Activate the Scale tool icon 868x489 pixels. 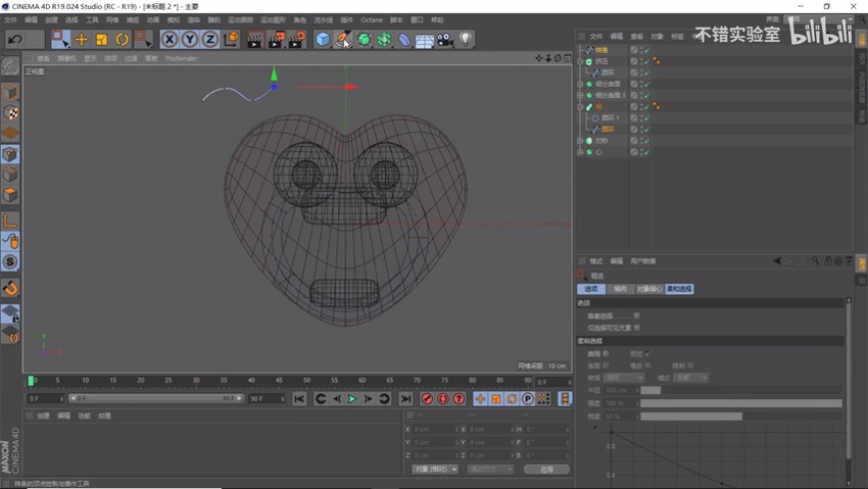pyautogui.click(x=102, y=39)
